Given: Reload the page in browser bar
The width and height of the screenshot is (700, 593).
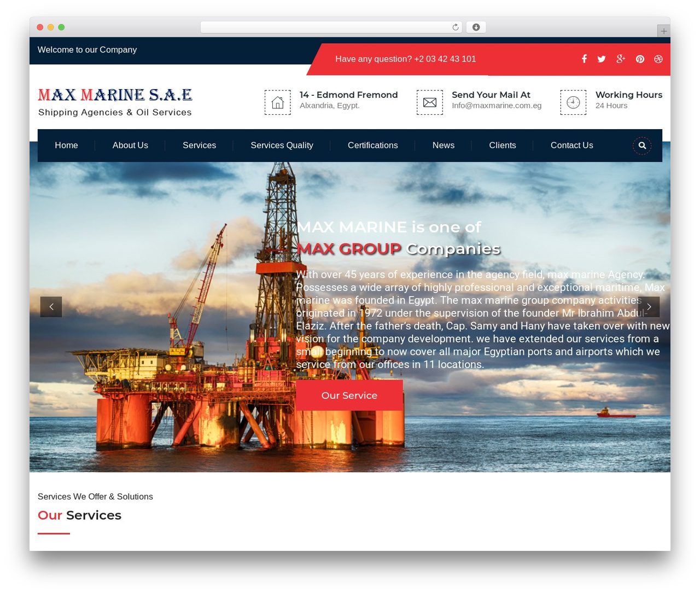Looking at the screenshot, I should [456, 27].
